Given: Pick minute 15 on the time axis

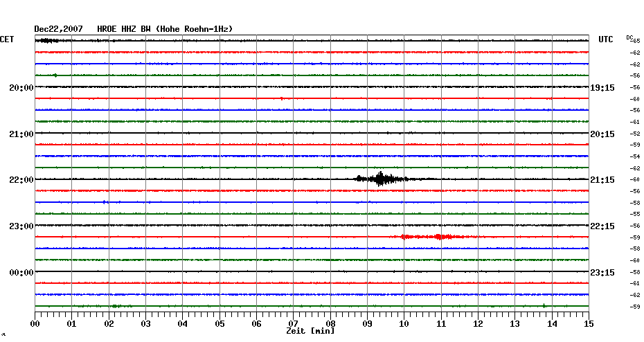Looking at the screenshot, I should click(x=589, y=324).
